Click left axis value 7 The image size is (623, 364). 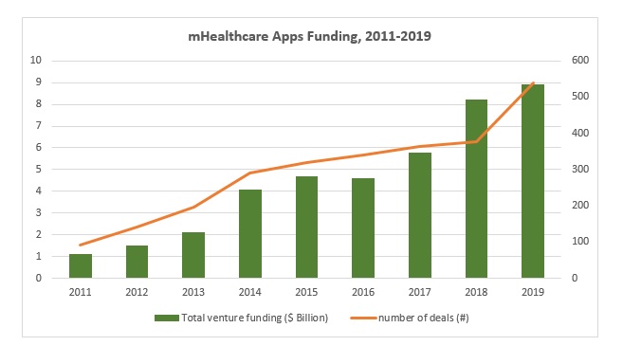click(39, 126)
